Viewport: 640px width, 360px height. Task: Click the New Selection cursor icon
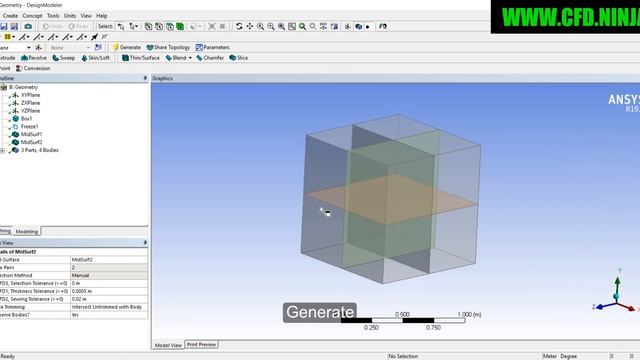pos(121,27)
